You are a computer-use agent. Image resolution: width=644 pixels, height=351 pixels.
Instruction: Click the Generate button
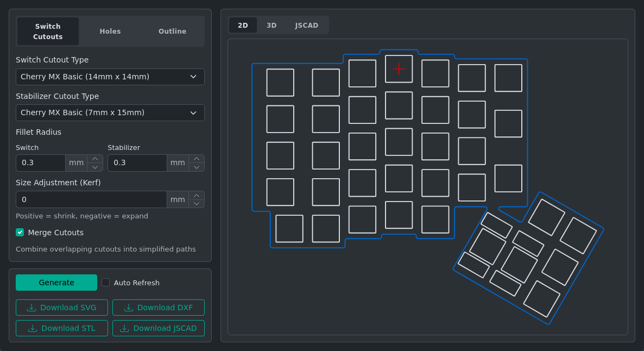click(x=56, y=282)
